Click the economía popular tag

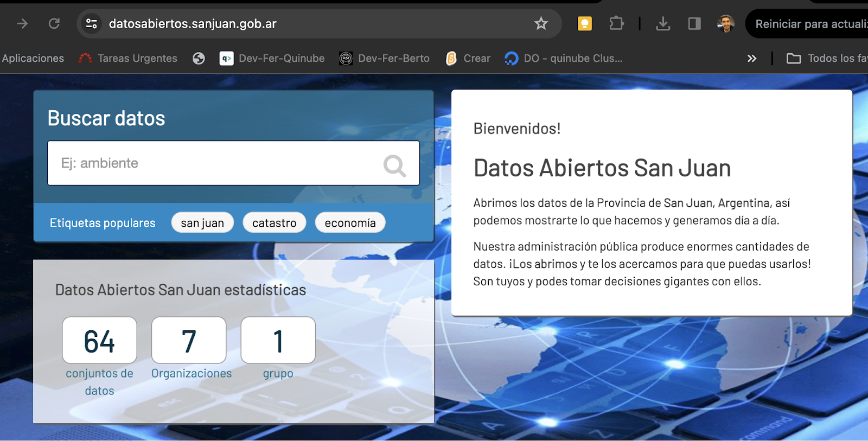click(350, 223)
